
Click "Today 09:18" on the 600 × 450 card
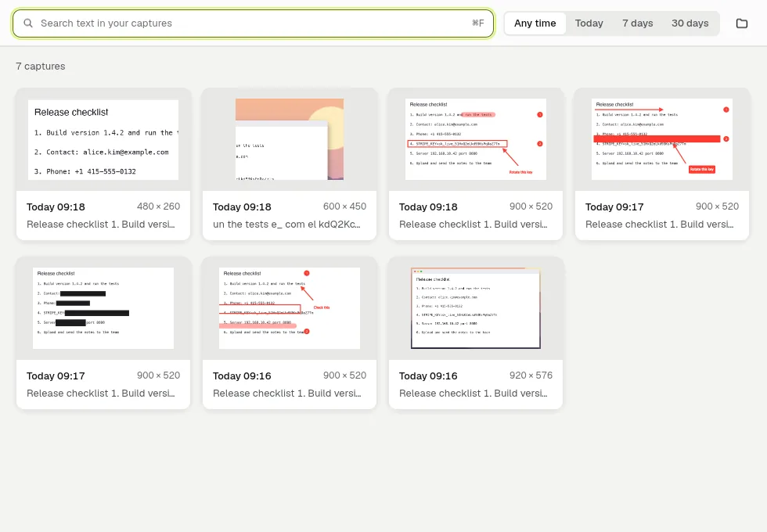point(242,207)
